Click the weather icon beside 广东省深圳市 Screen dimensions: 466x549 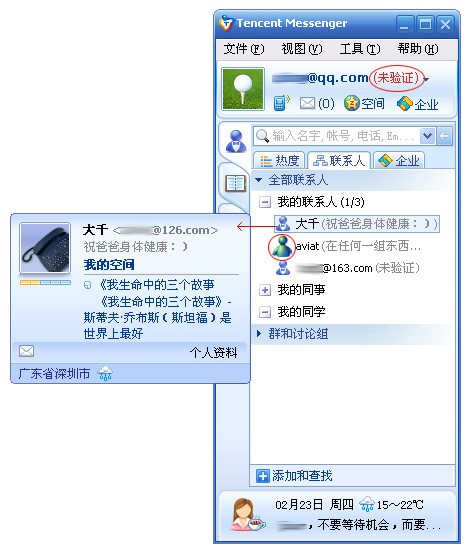click(105, 374)
